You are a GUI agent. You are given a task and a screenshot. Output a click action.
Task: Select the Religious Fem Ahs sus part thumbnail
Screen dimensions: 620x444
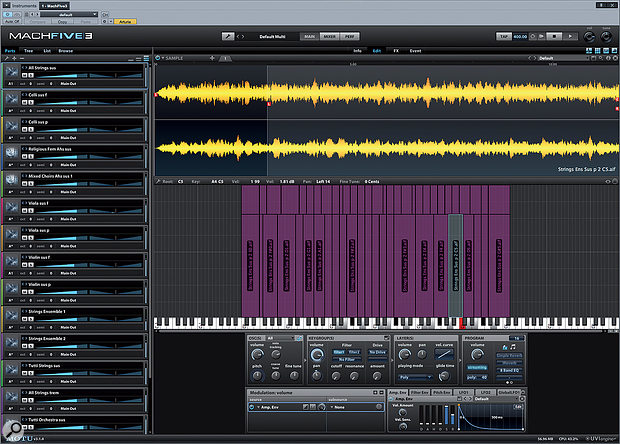coord(11,153)
